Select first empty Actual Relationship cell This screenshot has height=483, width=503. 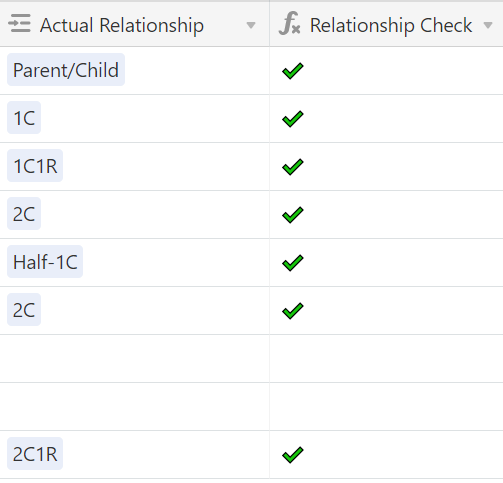[x=134, y=359]
